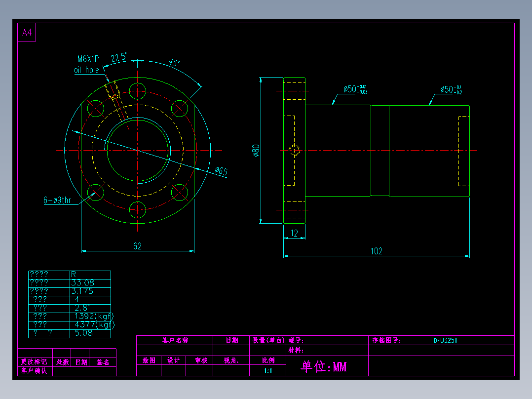Select the 单位:MM unit label
This screenshot has width=532, height=399.
coord(324,366)
